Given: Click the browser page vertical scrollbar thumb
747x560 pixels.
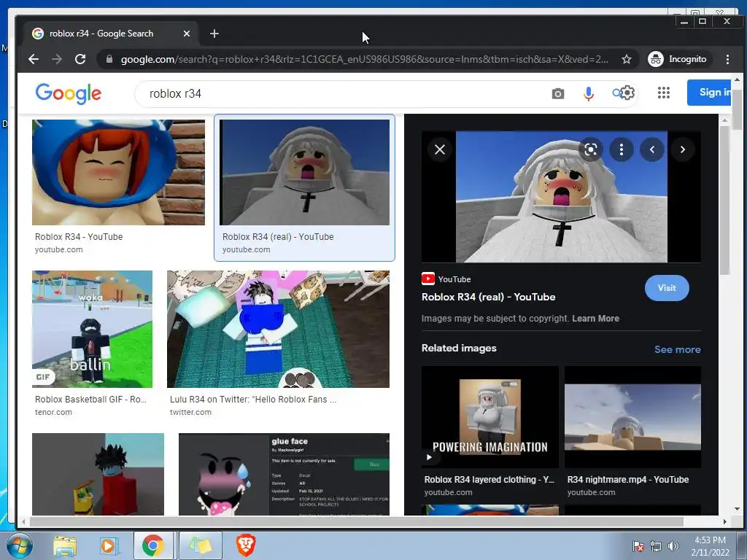Looking at the screenshot, I should point(737,109).
